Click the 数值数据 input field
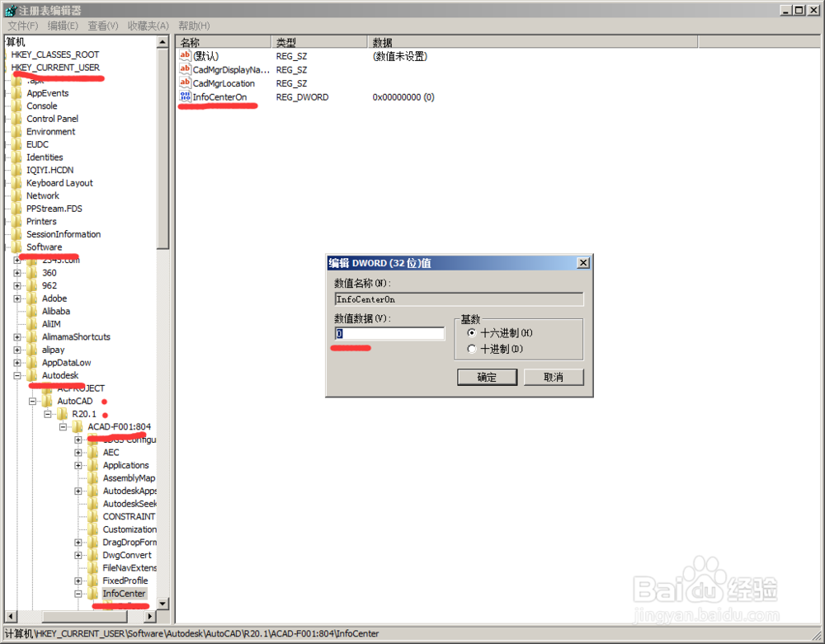Viewport: 825px width, 644px height. click(388, 333)
